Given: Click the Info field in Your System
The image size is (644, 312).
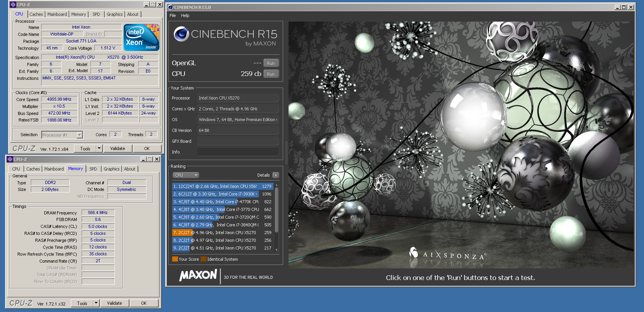Looking at the screenshot, I should pos(238,152).
